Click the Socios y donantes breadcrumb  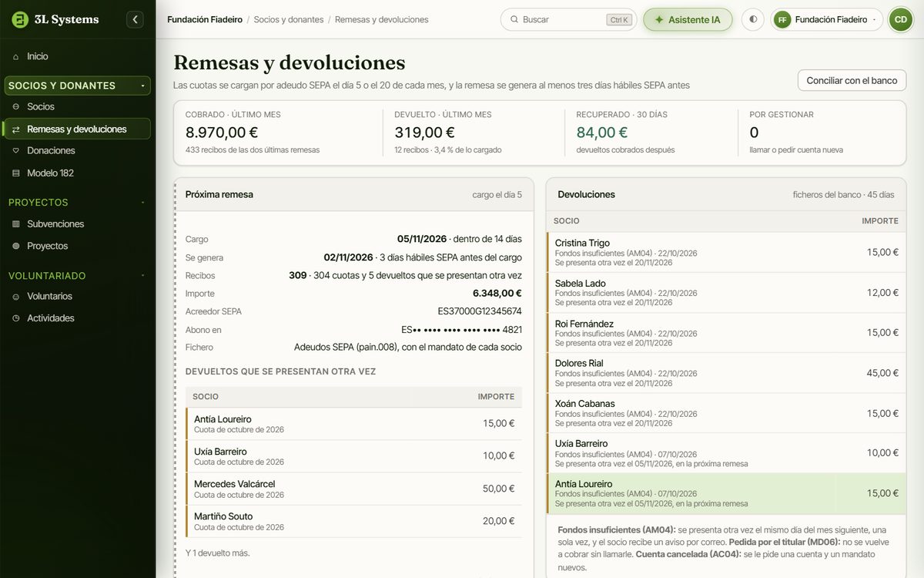(x=289, y=19)
